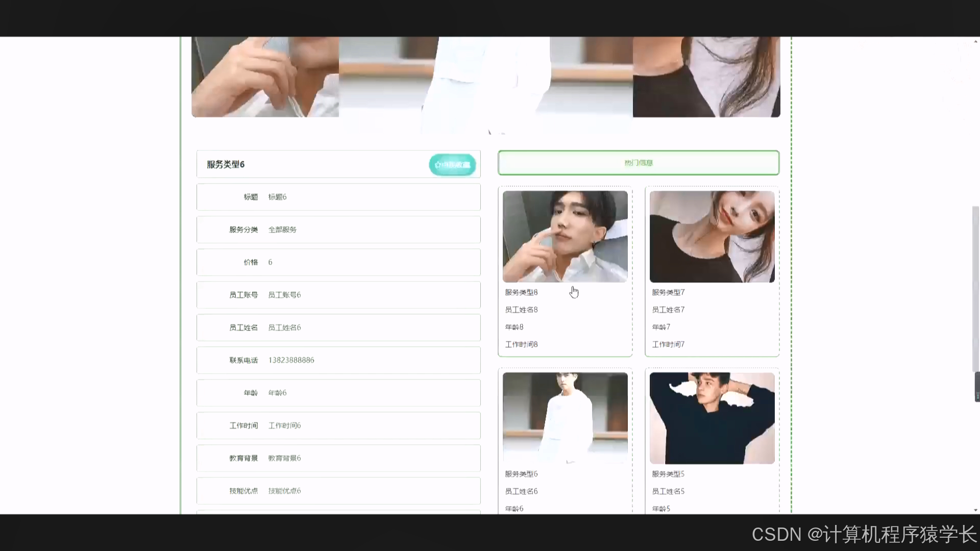The image size is (980, 551).
Task: Open the 服务类型6 white-shirt photo thumbnail
Action: [565, 418]
